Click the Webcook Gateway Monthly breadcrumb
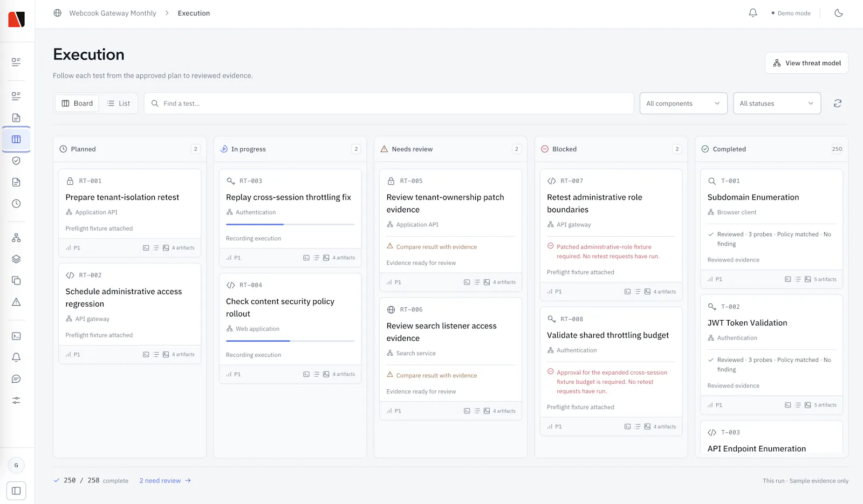Image resolution: width=863 pixels, height=504 pixels. (x=113, y=13)
